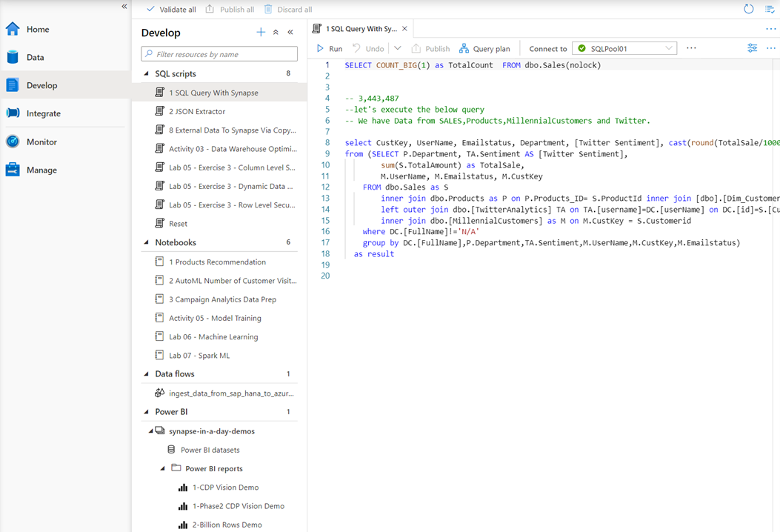Open tab bar overflow ellipsis
Image resolution: width=780 pixels, height=532 pixels.
[x=770, y=29]
